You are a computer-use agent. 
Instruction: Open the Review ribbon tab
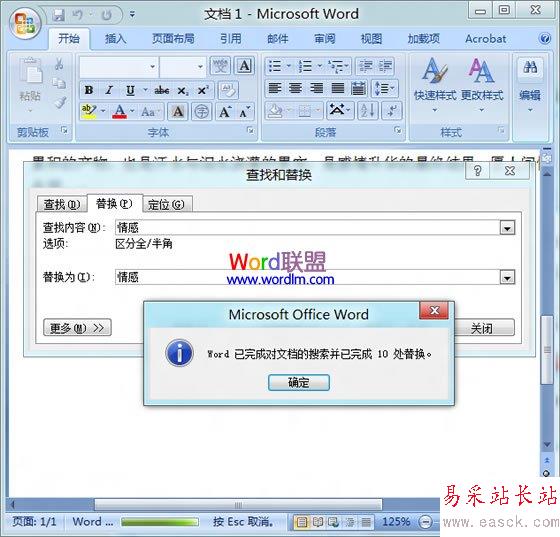tap(324, 39)
